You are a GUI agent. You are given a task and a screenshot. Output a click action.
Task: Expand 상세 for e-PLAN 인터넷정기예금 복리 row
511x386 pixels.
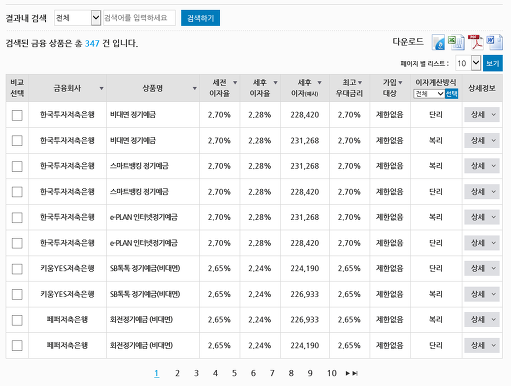(482, 217)
